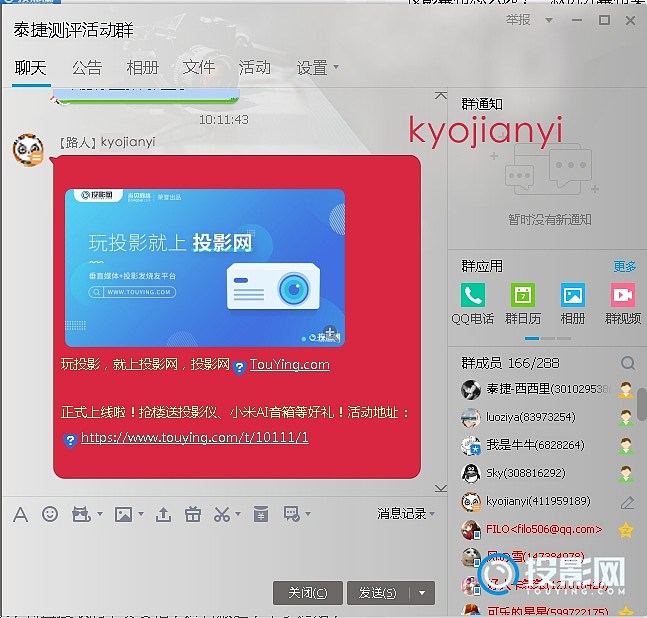Image resolution: width=647 pixels, height=618 pixels.
Task: Open the 投影网 banner image in chat
Action: [x=204, y=268]
